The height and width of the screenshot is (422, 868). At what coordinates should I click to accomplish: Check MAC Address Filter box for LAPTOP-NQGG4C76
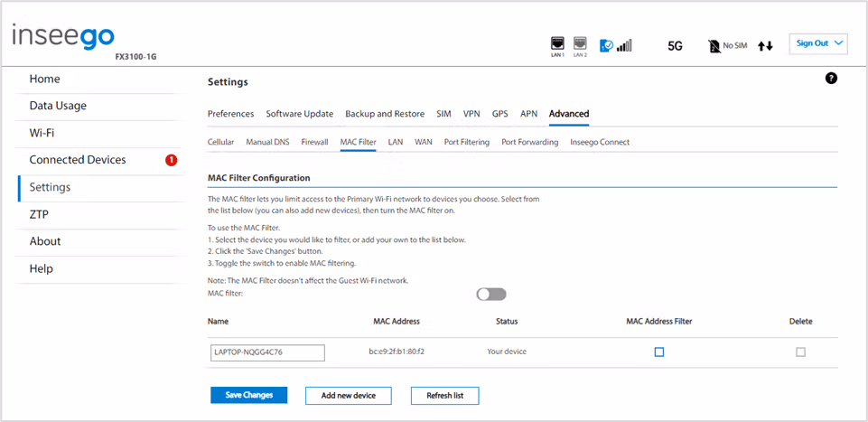pyautogui.click(x=658, y=352)
